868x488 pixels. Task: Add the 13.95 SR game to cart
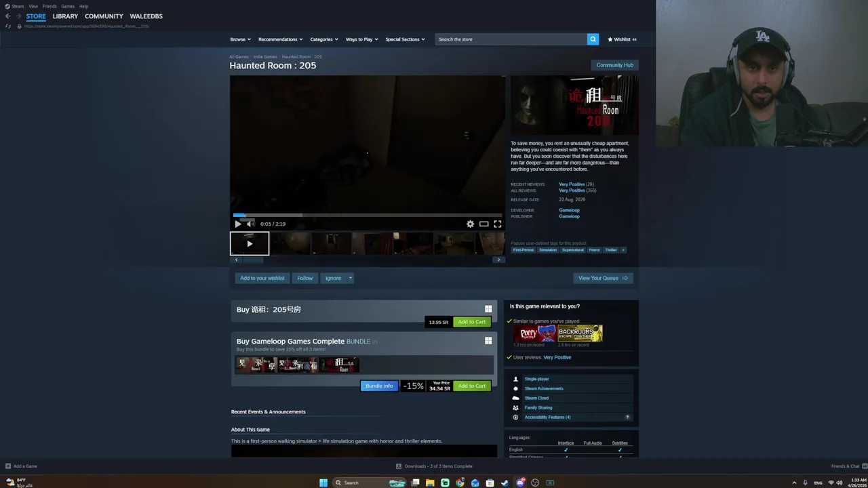(472, 322)
